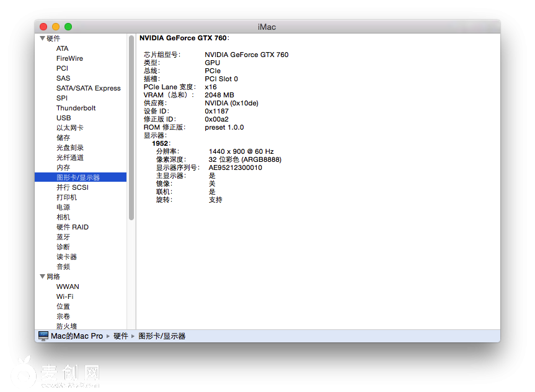535x392 pixels.
Task: Click 图形卡/显示器 in bottom path bar
Action: (162, 336)
